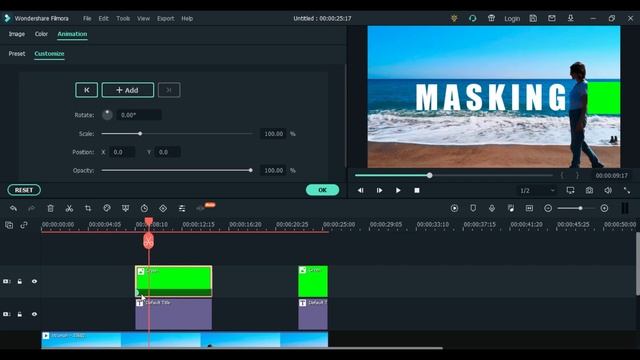
Task: Delete the selected clip with the trash icon
Action: [x=51, y=208]
